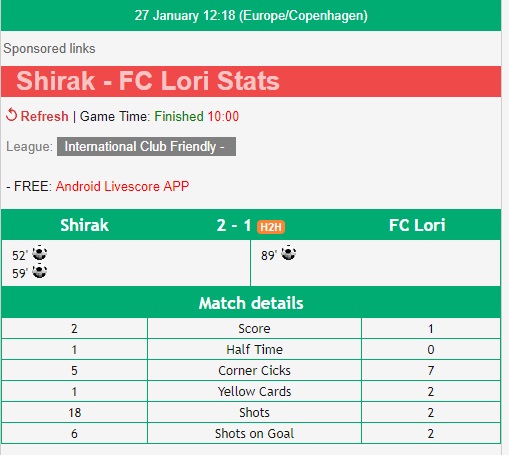Image resolution: width=509 pixels, height=455 pixels.
Task: Click the Shots on Goal row label
Action: [254, 433]
